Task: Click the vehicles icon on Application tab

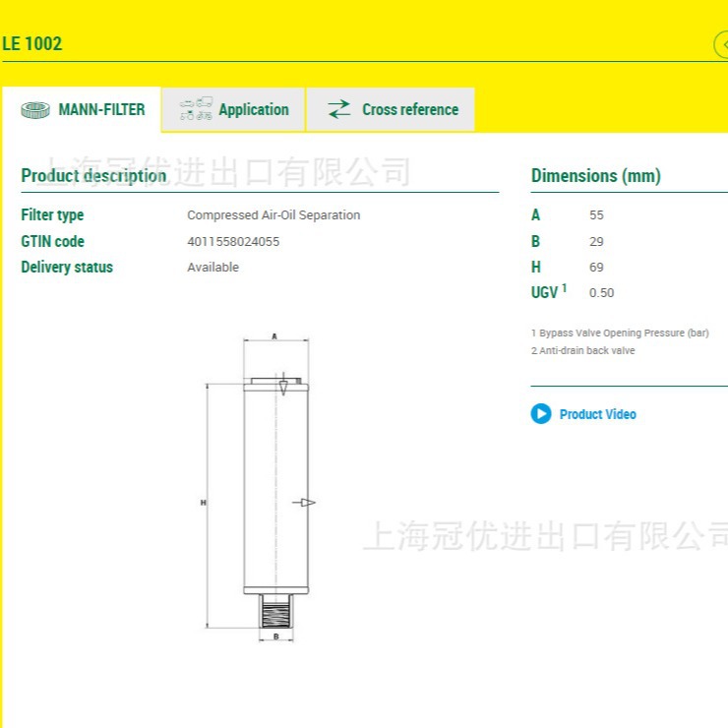Action: pyautogui.click(x=196, y=108)
